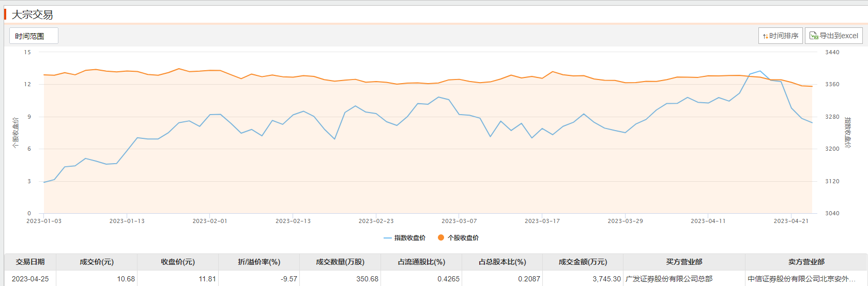This screenshot has width=868, height=286.
Task: Select the 成交数量(万股) column header
Action: (x=340, y=262)
